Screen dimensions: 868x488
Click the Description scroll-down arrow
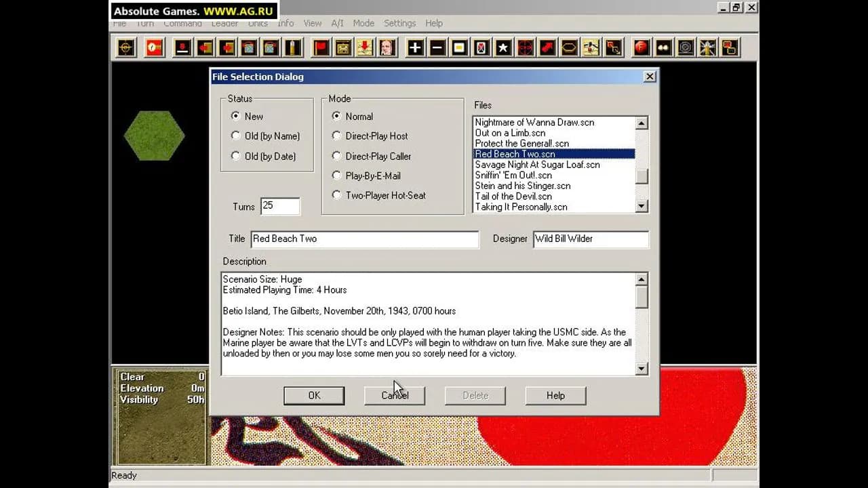coord(642,369)
